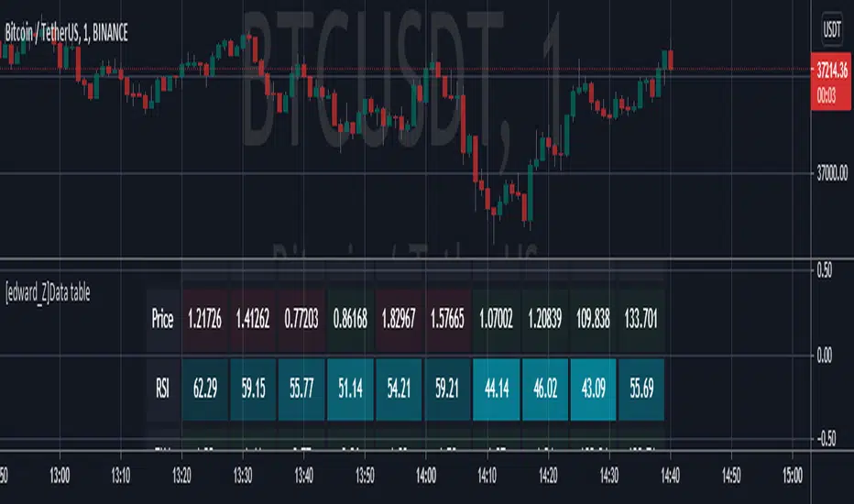The height and width of the screenshot is (504, 854).
Task: Click the 13:40 time axis label
Action: 303,477
